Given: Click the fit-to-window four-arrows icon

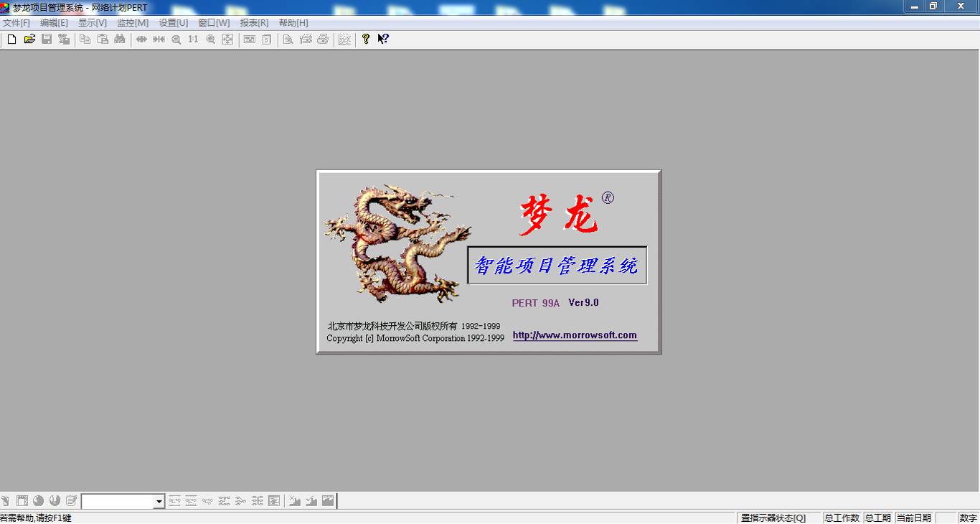Looking at the screenshot, I should click(227, 39).
